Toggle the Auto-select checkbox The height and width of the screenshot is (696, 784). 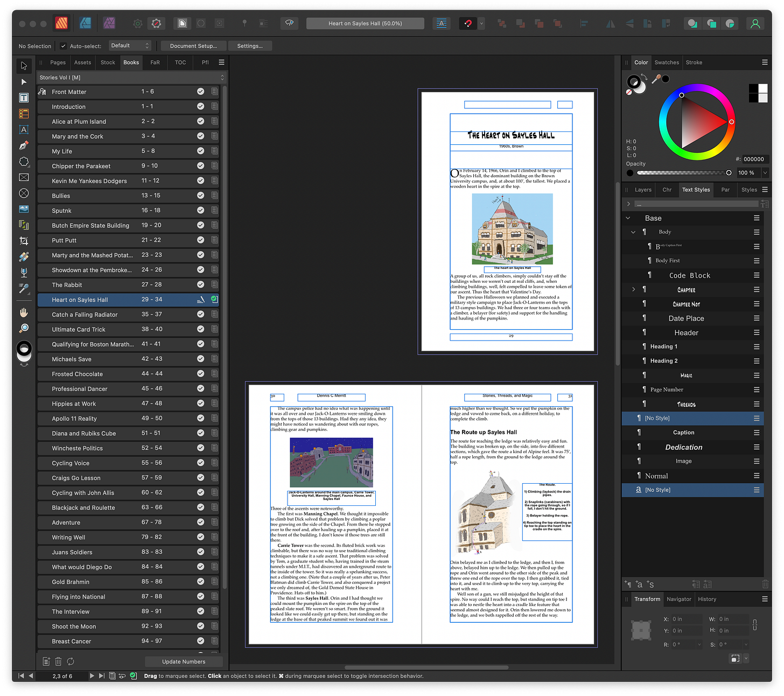(x=64, y=46)
